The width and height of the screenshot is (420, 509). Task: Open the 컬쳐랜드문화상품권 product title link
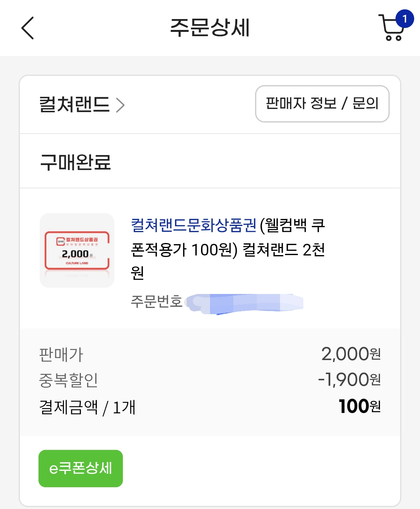(194, 226)
